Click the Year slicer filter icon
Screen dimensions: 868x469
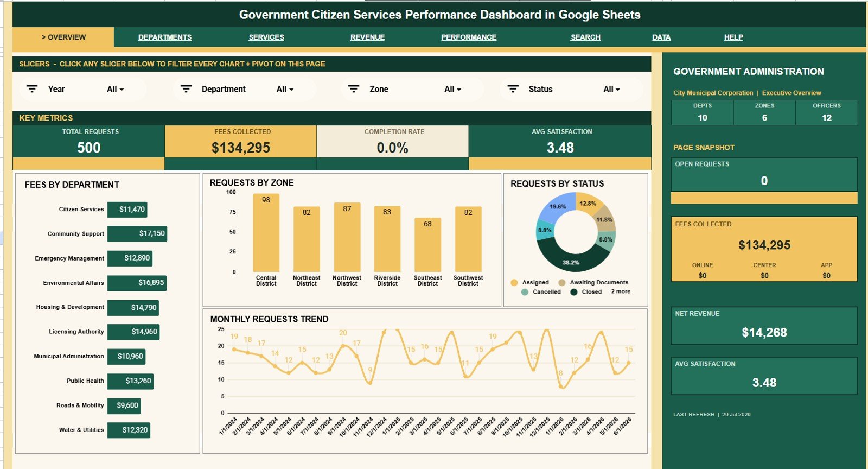[32, 89]
